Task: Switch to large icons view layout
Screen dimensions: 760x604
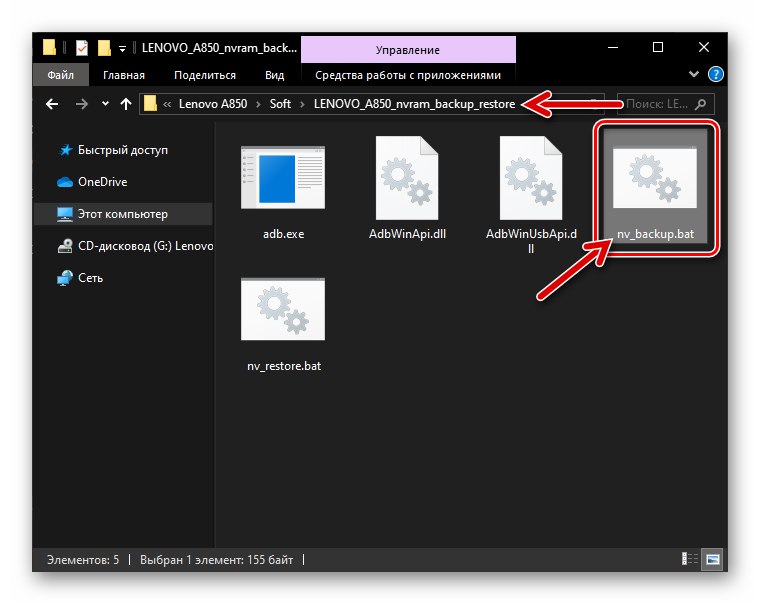Action: click(712, 559)
